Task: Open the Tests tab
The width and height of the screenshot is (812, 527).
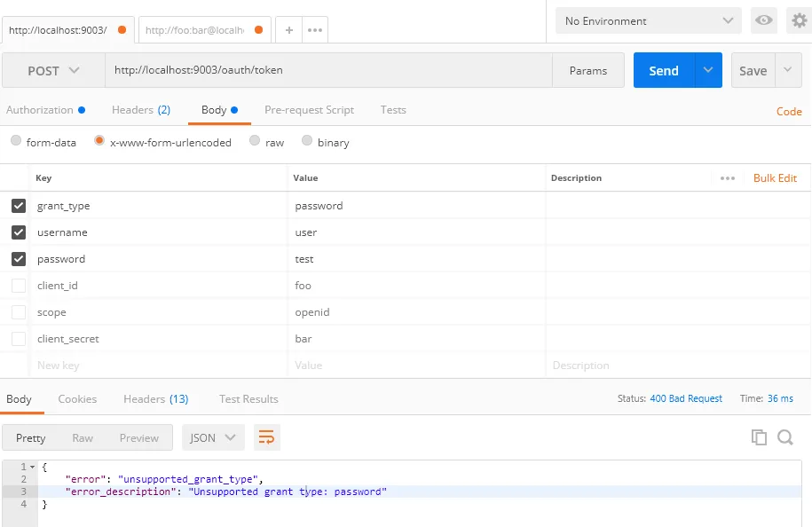Action: (393, 110)
